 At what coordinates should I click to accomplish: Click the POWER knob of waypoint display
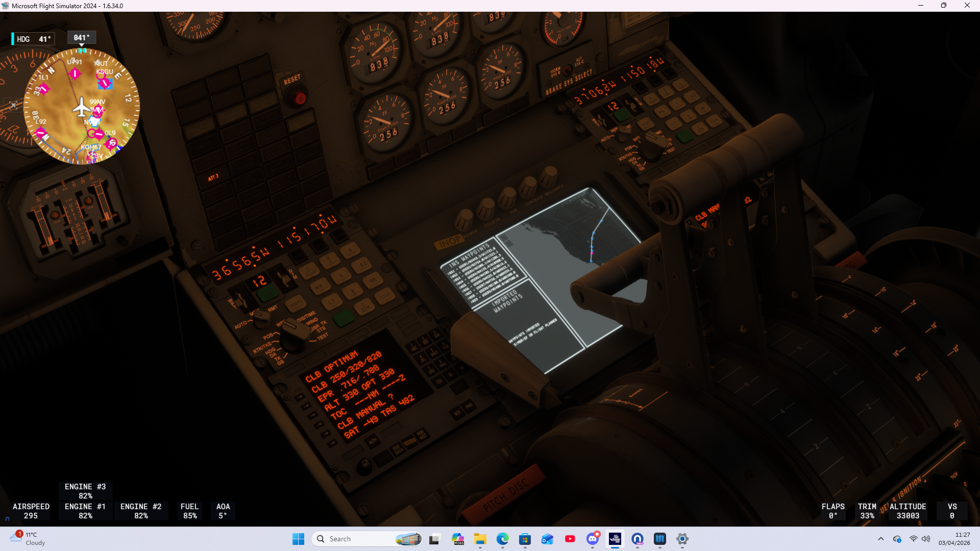coord(464,220)
